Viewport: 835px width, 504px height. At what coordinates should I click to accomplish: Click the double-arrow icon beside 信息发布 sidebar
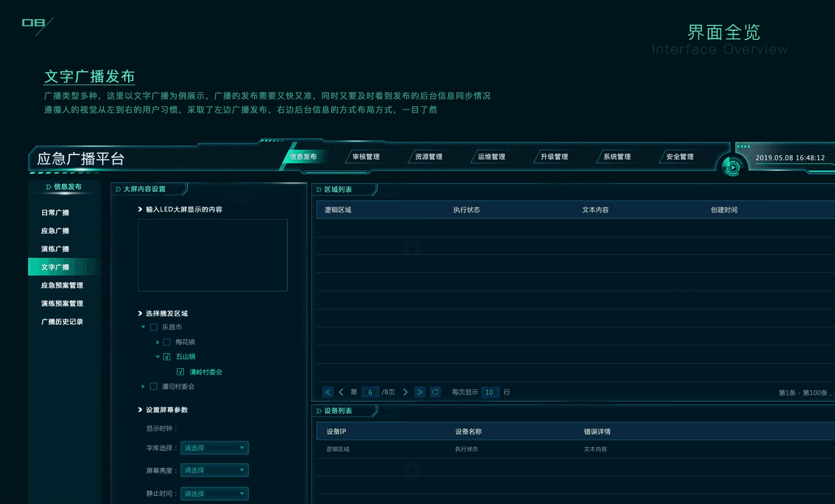(49, 187)
